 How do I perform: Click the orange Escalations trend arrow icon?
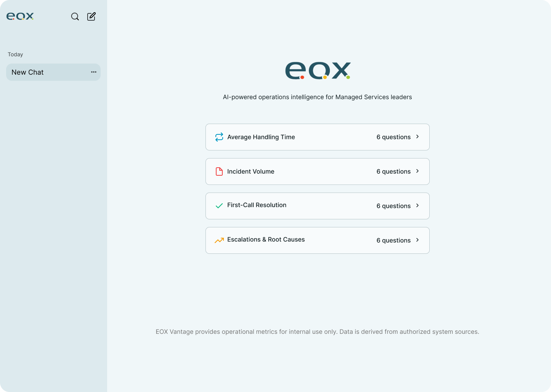point(219,240)
